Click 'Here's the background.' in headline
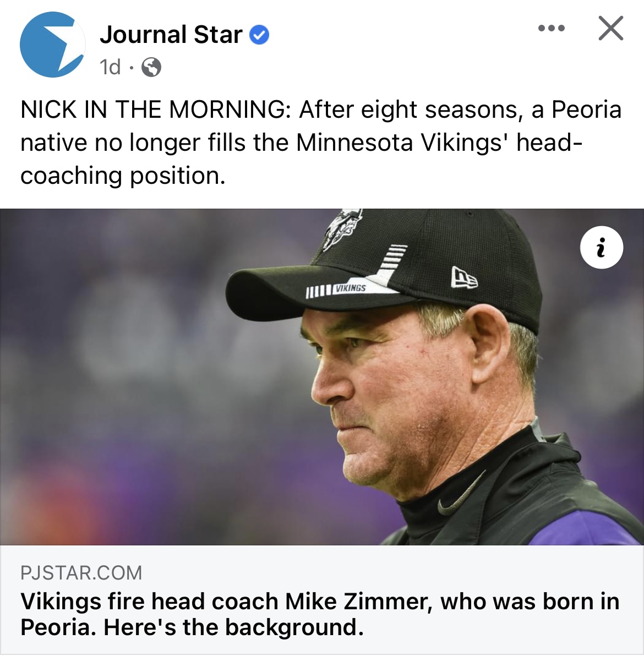Screen dimensions: 644x661 [x=233, y=627]
